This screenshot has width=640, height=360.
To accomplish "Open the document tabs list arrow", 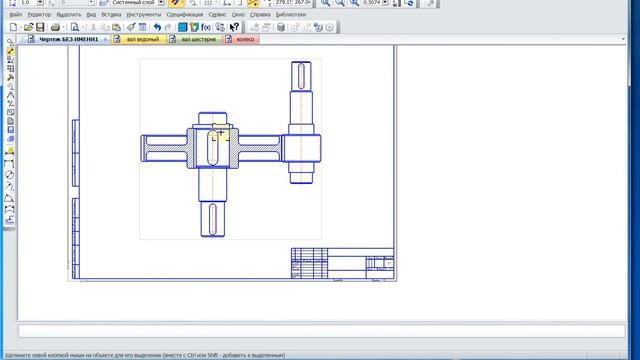I will click(x=623, y=39).
